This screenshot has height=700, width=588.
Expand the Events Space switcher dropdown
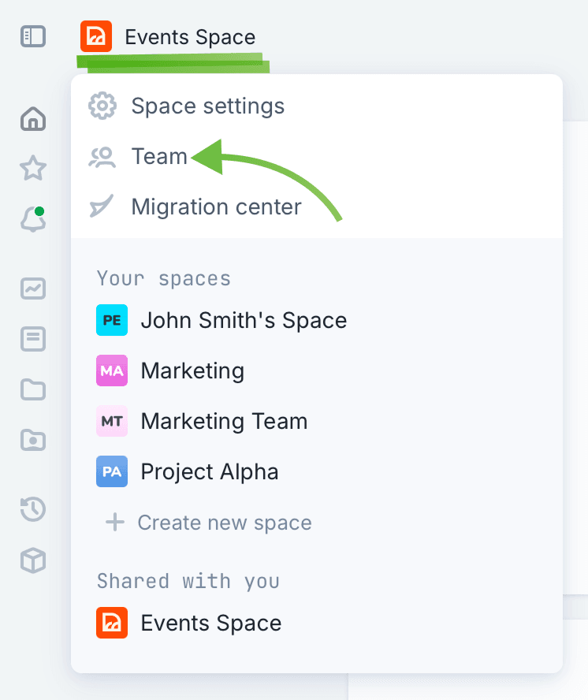coord(169,37)
